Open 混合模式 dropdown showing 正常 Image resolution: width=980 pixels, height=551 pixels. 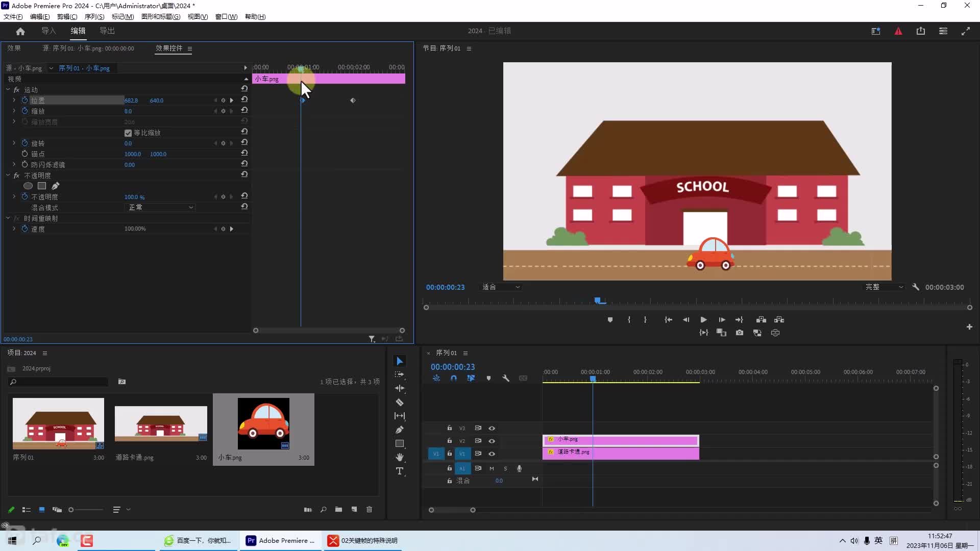pos(160,207)
